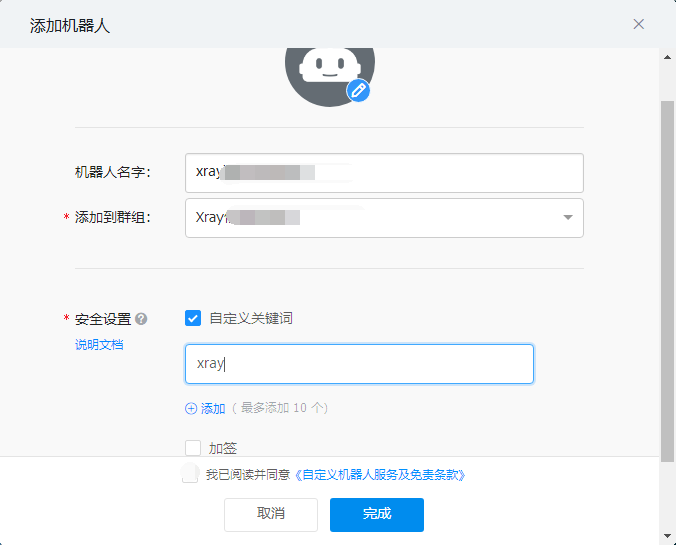
Task: Tick the 我已阅读并同意 agreement checkbox
Action: pyautogui.click(x=190, y=474)
